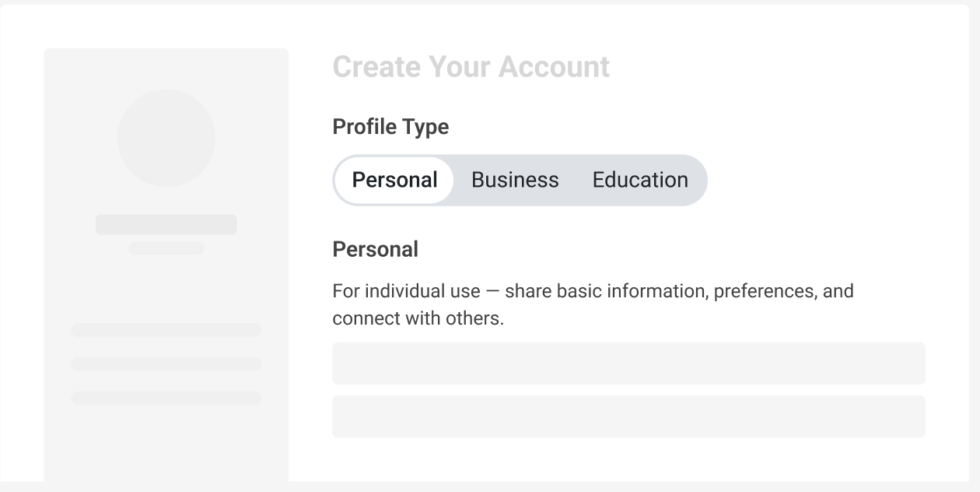Screen dimensions: 980x492
Task: Click the first skeleton line in the profile card
Action: click(166, 330)
